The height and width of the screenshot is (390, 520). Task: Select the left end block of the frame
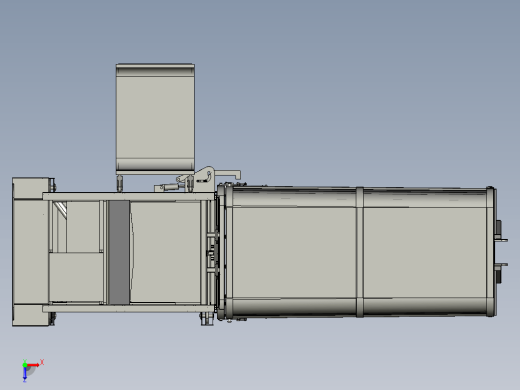point(31,252)
